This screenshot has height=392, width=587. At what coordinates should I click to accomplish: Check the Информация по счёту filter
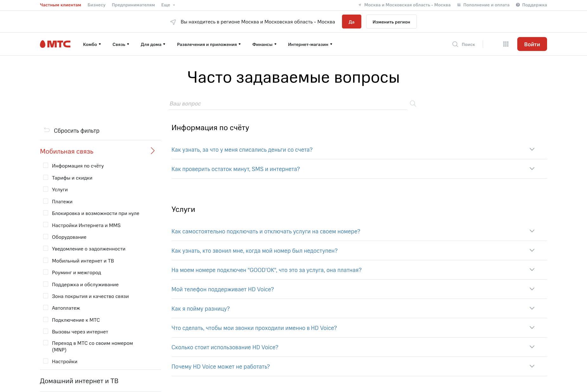(x=46, y=165)
